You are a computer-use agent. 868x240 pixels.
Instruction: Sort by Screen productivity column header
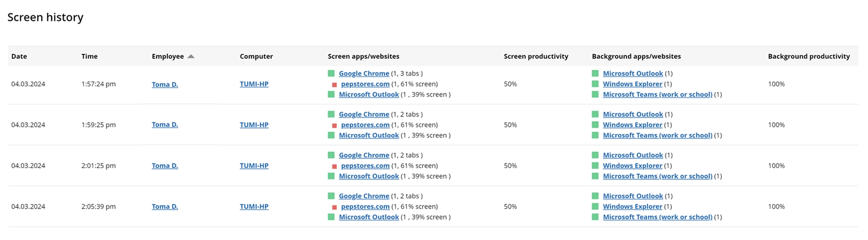tap(536, 56)
